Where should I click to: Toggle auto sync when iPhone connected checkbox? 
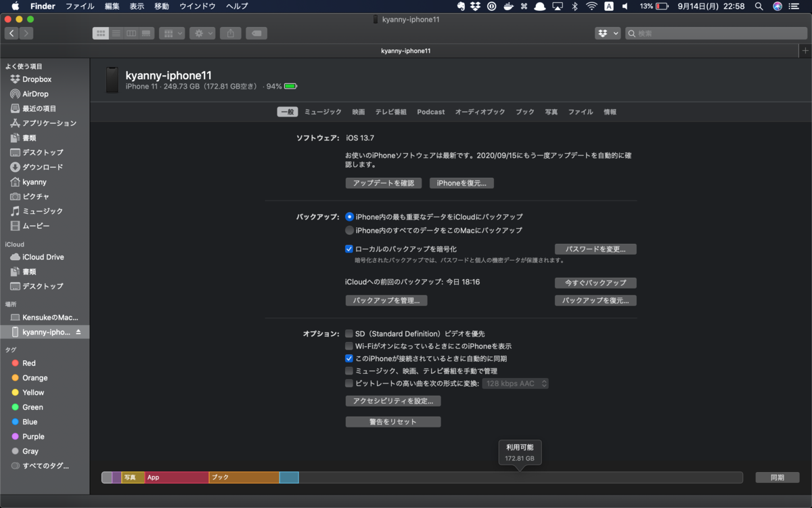(x=349, y=358)
